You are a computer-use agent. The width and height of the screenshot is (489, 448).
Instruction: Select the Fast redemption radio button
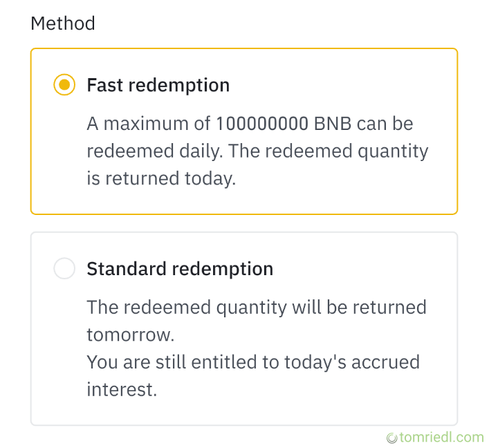tap(64, 85)
